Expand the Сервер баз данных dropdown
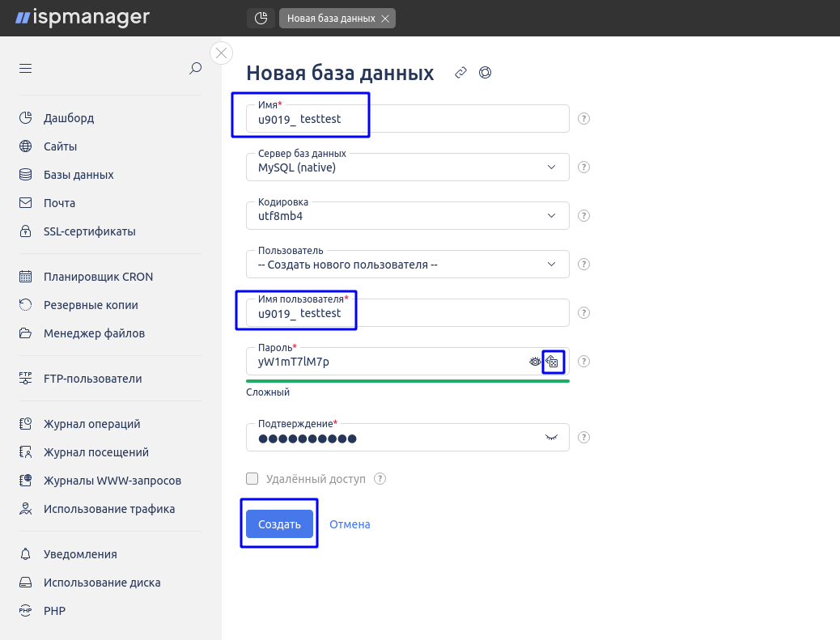Image resolution: width=840 pixels, height=640 pixels. [408, 167]
